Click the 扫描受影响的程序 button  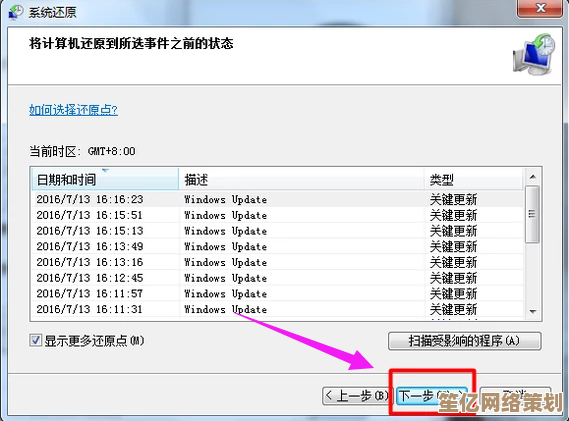(464, 341)
